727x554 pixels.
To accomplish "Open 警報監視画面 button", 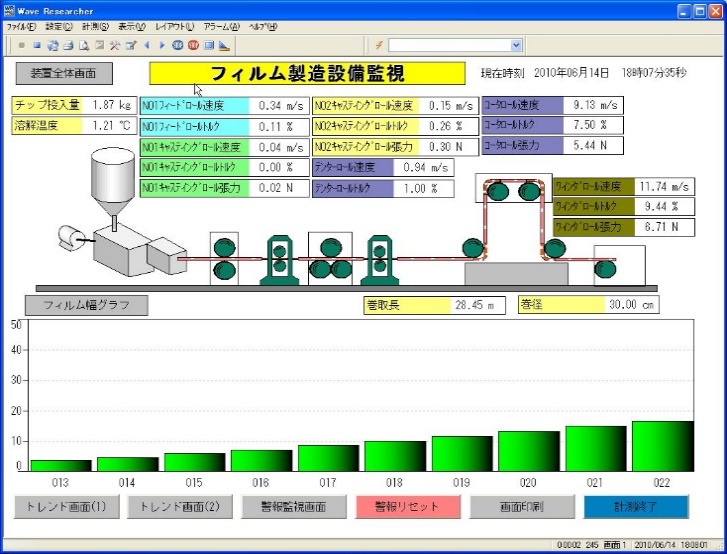I will click(293, 506).
